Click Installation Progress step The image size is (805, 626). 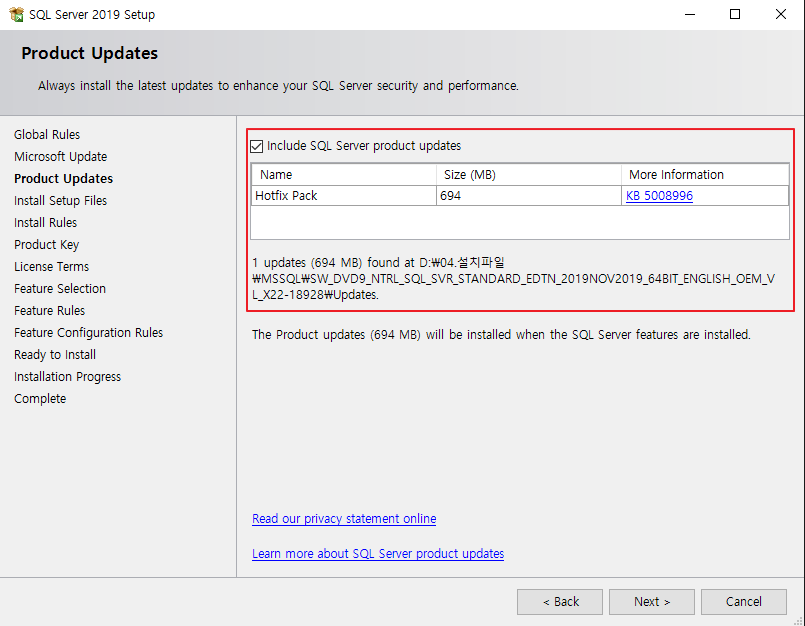tap(67, 377)
